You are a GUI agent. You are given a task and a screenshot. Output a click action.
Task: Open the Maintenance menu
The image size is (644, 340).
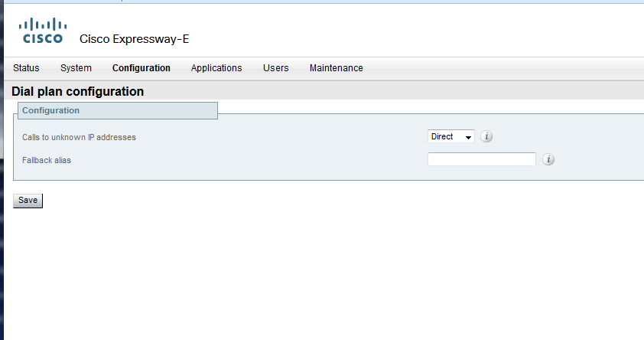point(337,68)
